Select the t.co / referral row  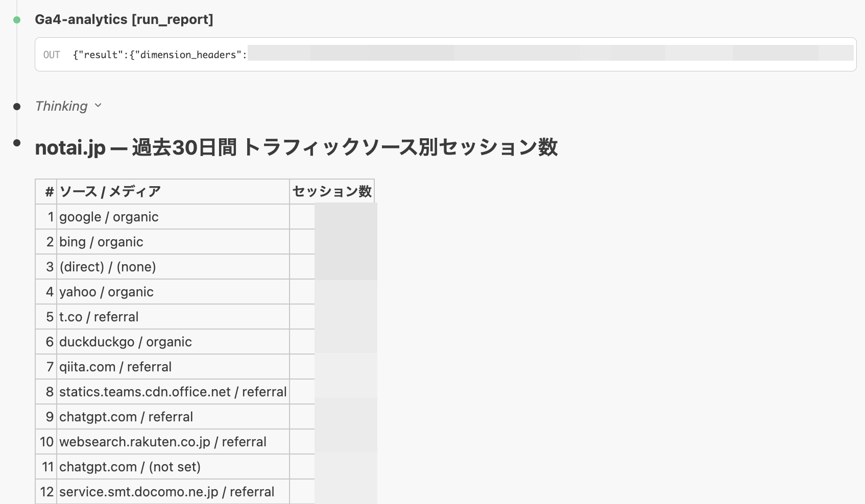click(x=99, y=316)
